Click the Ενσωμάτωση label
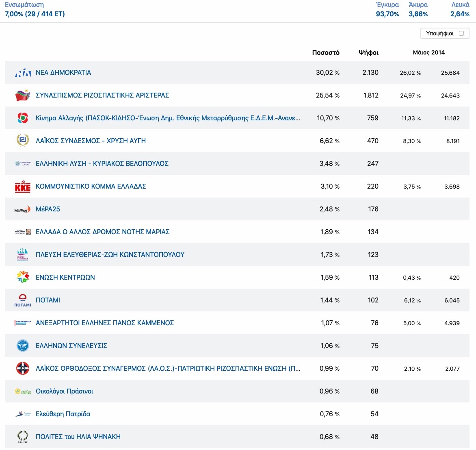The image size is (476, 450). click(24, 5)
